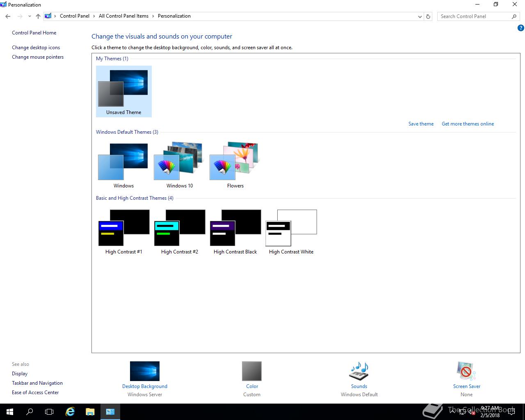Click Basic and High Contrast Themes header
The height and width of the screenshot is (420, 525).
click(135, 198)
